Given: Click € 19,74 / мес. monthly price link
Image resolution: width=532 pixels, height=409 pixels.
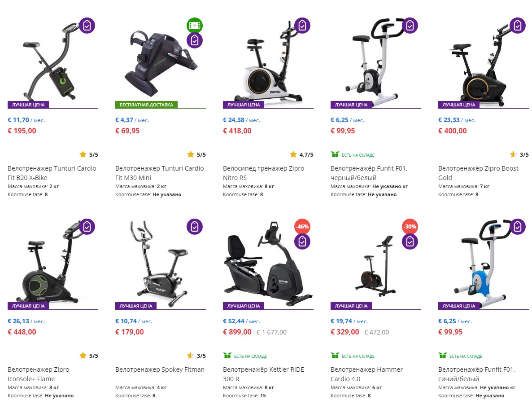Looking at the screenshot, I should (x=349, y=321).
